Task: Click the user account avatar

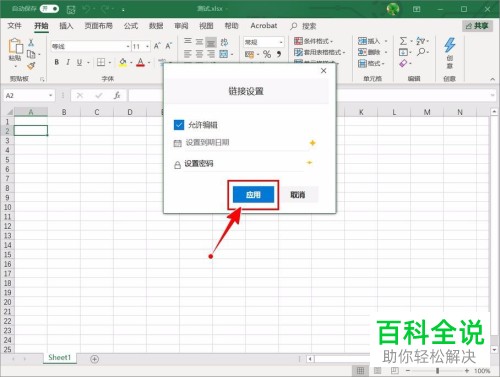Action: click(x=393, y=9)
